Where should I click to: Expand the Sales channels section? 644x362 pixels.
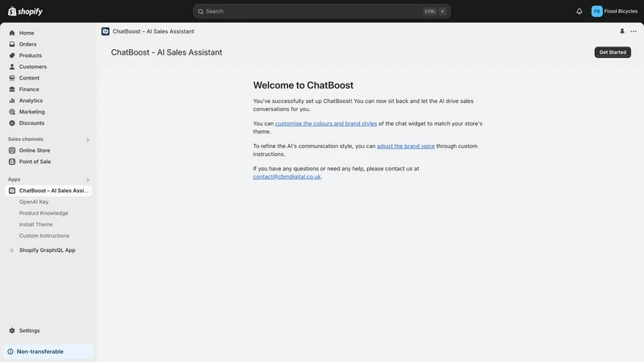point(88,140)
